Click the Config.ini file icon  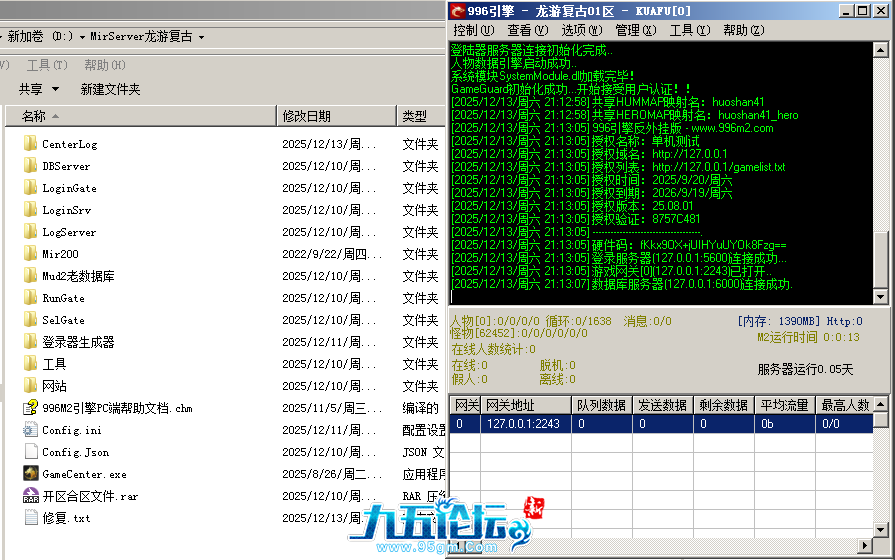[x=30, y=430]
